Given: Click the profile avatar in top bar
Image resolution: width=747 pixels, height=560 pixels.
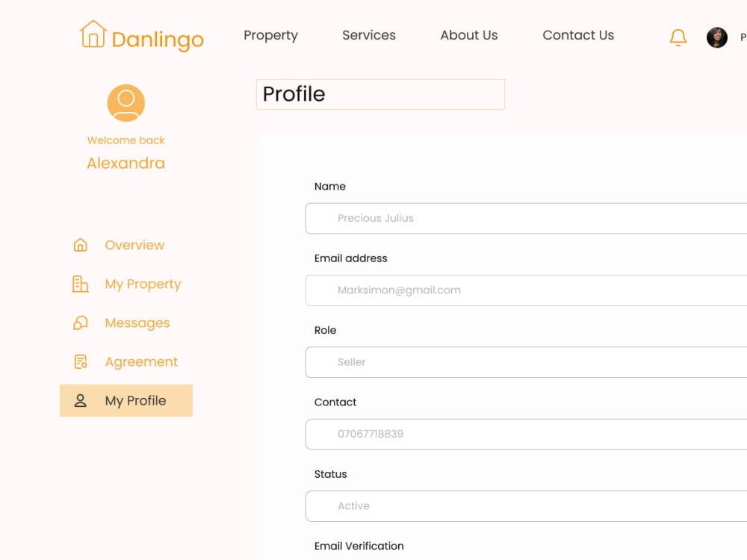Looking at the screenshot, I should (x=716, y=37).
